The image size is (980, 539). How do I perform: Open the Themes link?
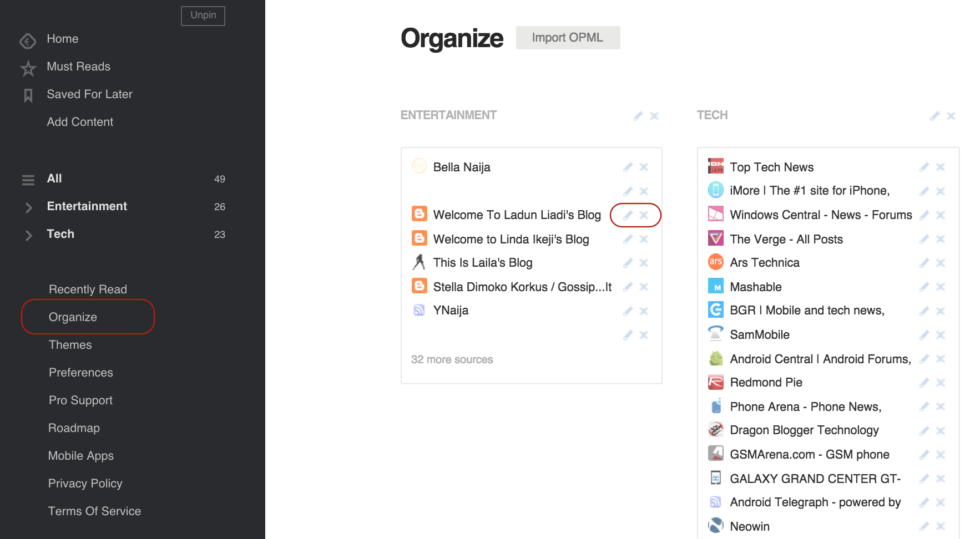70,345
